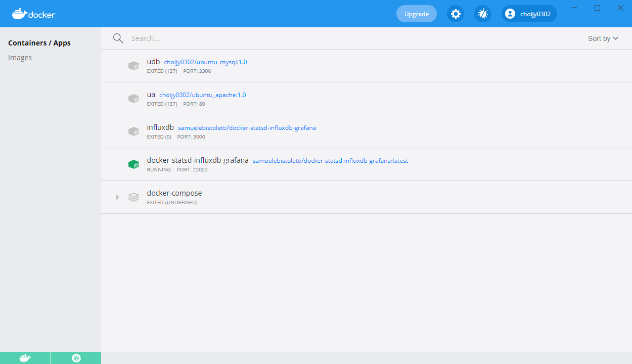This screenshot has width=632, height=364.
Task: Click the docker-compose stack icon
Action: [133, 197]
